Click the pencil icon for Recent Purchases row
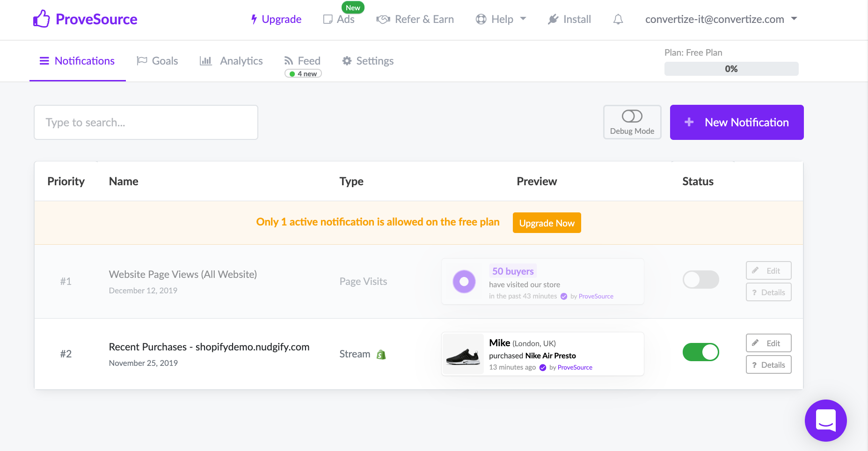This screenshot has width=868, height=451. (x=755, y=343)
